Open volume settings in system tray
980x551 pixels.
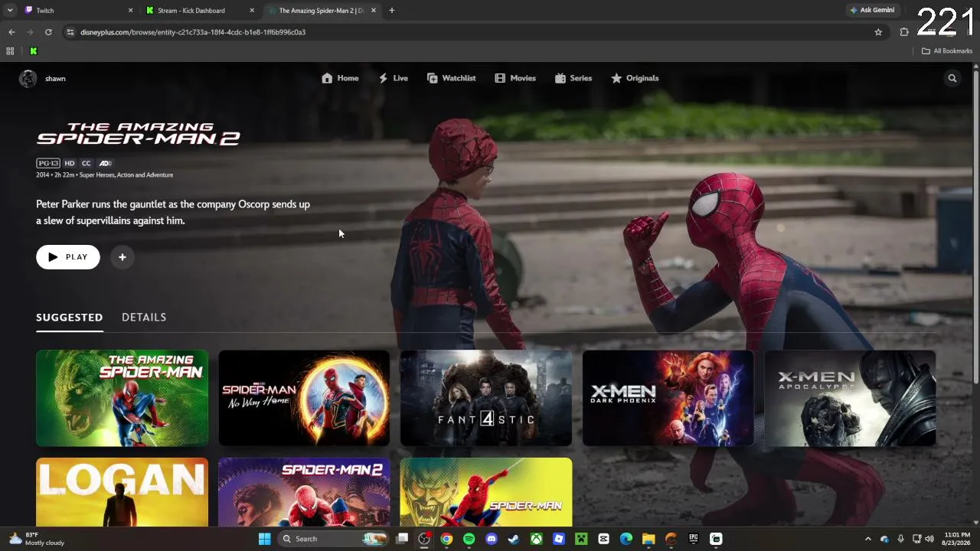click(x=929, y=539)
